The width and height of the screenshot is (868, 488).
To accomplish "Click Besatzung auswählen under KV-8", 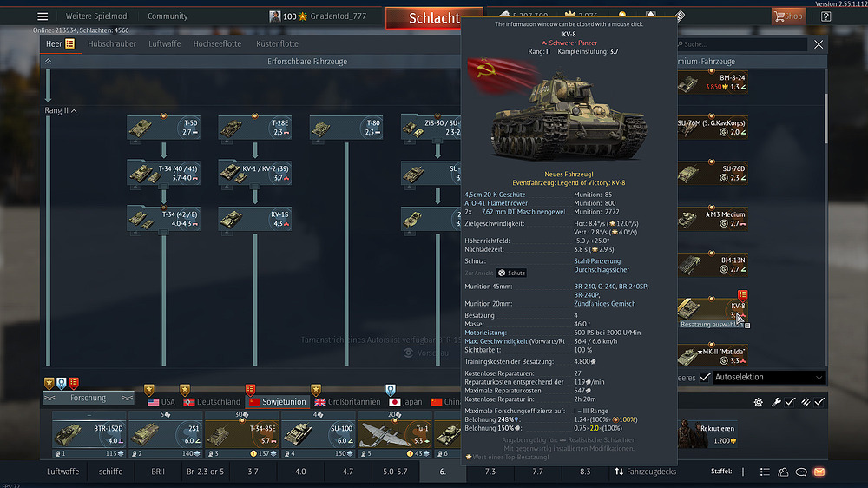I will (x=712, y=325).
